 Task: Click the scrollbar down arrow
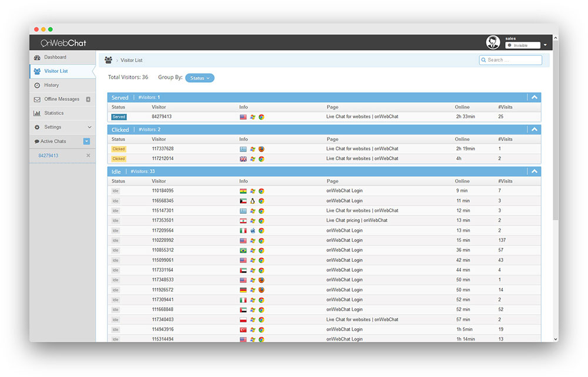pos(556,339)
